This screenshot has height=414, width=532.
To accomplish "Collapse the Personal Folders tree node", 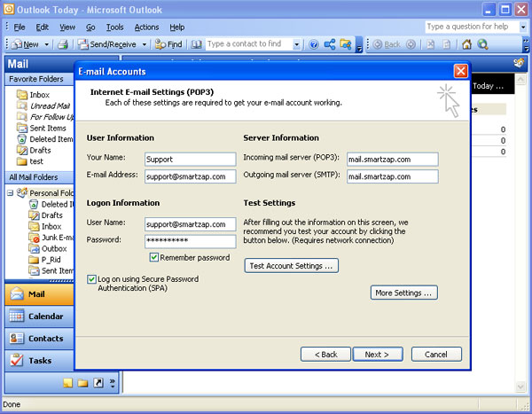I will [10, 193].
